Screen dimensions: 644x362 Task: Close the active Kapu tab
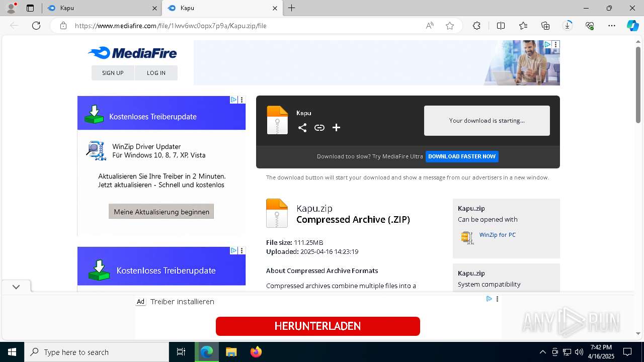[275, 8]
